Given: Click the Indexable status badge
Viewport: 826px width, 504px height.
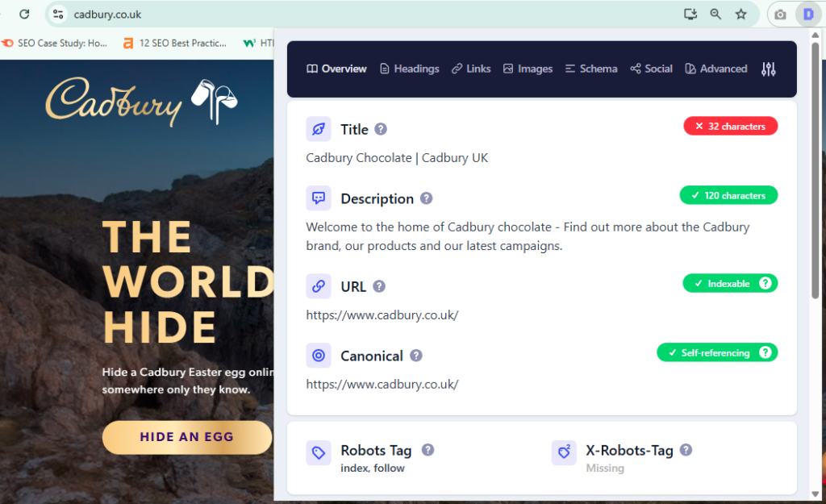Looking at the screenshot, I should pos(730,283).
